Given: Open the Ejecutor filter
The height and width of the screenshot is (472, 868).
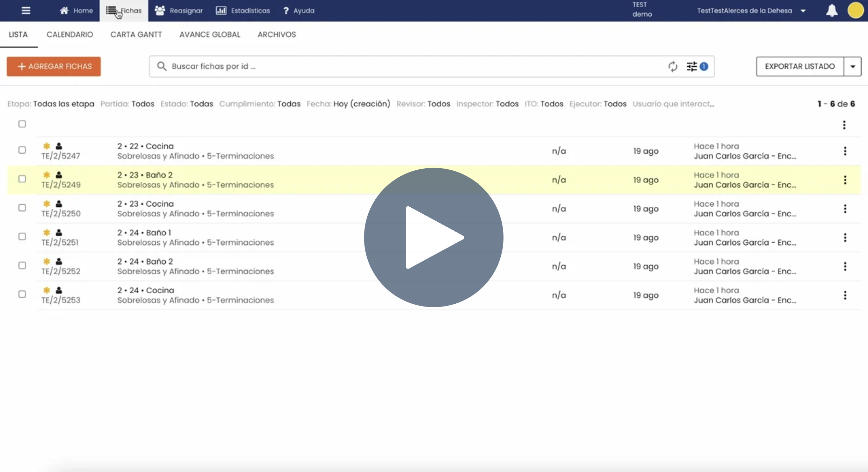Looking at the screenshot, I should (x=598, y=104).
